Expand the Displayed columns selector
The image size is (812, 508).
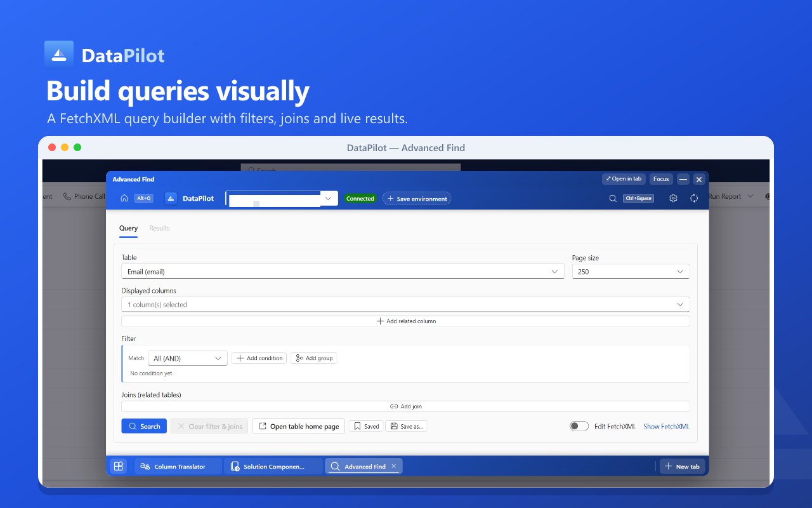coord(405,304)
